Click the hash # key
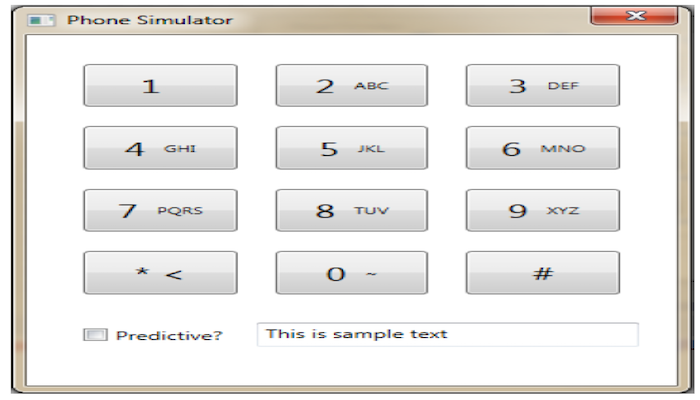This screenshot has width=700, height=400. [543, 273]
